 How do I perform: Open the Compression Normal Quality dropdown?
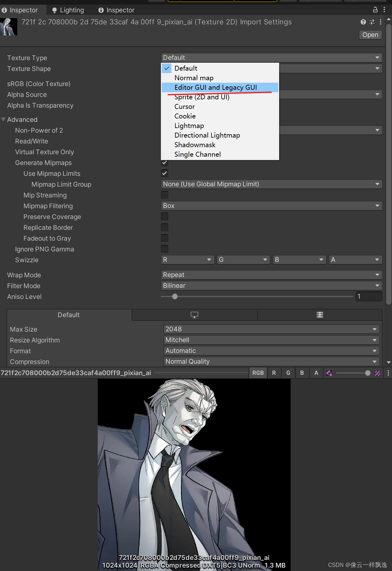(272, 362)
